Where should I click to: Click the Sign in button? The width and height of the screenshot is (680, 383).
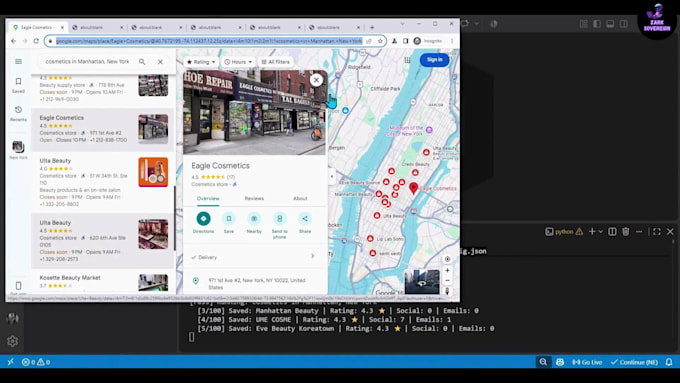(x=435, y=60)
